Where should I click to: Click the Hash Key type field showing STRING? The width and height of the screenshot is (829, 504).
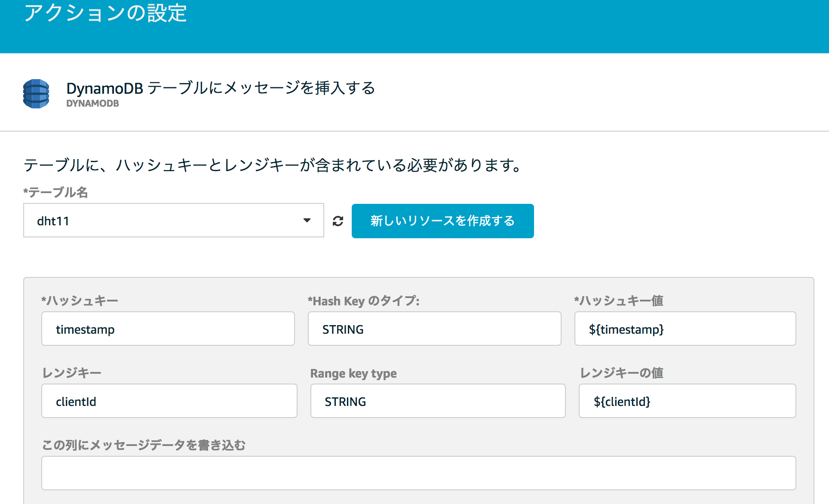(x=434, y=329)
